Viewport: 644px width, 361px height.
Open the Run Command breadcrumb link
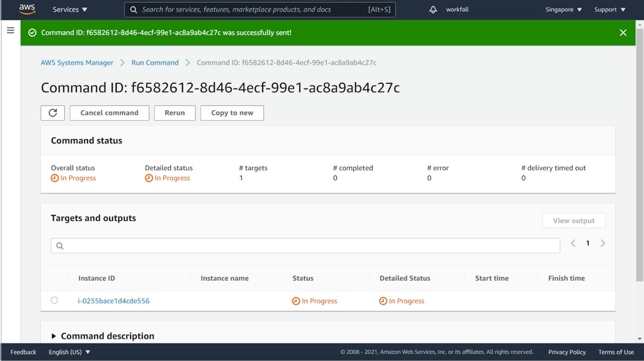pyautogui.click(x=155, y=63)
